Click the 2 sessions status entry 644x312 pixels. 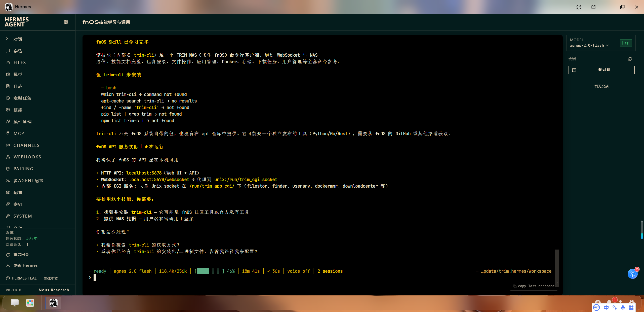[330, 271]
